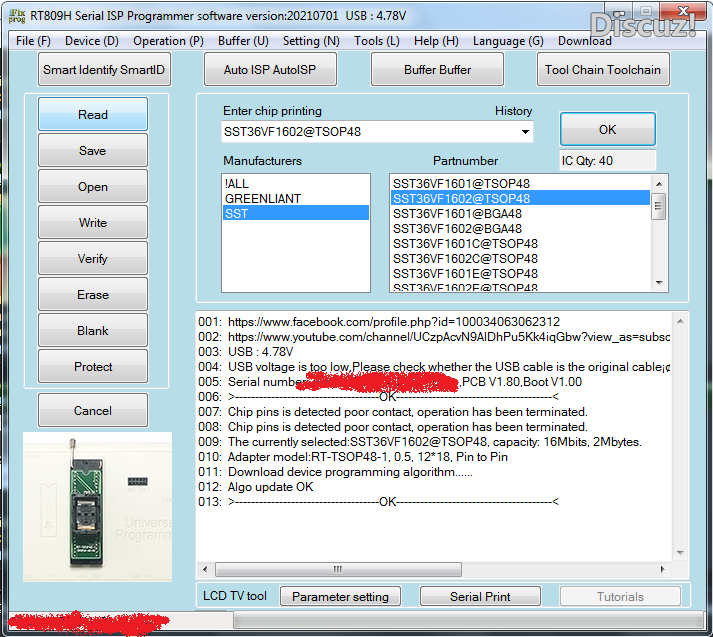Run Verify on the chip
713x637 pixels.
coord(93,259)
